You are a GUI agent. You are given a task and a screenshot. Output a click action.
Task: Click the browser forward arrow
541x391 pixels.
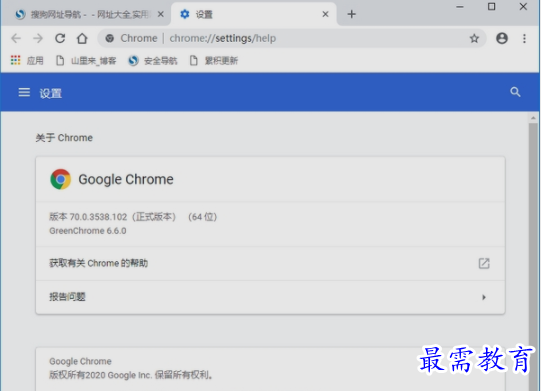click(38, 38)
